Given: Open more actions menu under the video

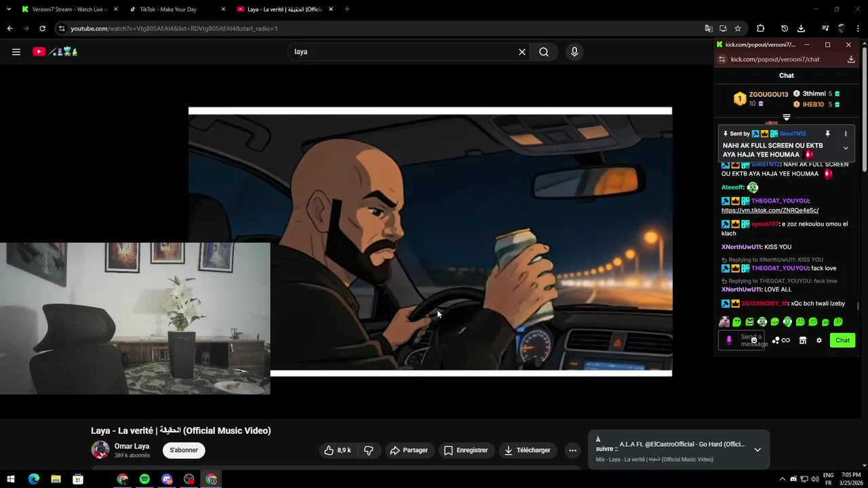Looking at the screenshot, I should click(572, 450).
